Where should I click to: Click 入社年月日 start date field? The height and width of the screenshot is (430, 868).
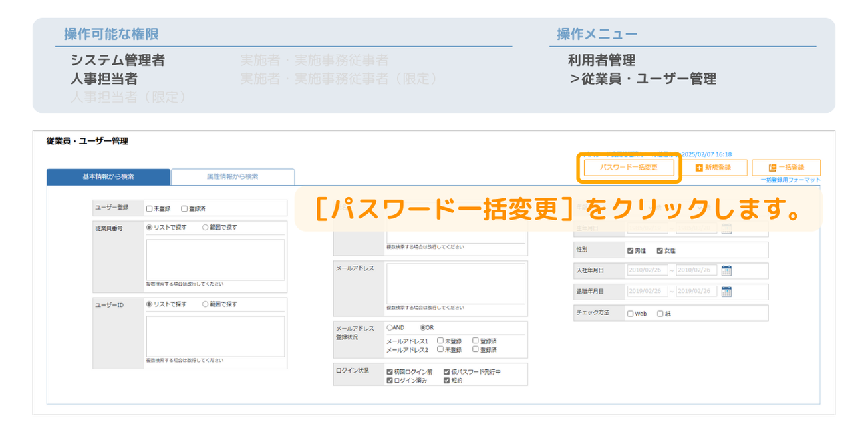coord(647,270)
